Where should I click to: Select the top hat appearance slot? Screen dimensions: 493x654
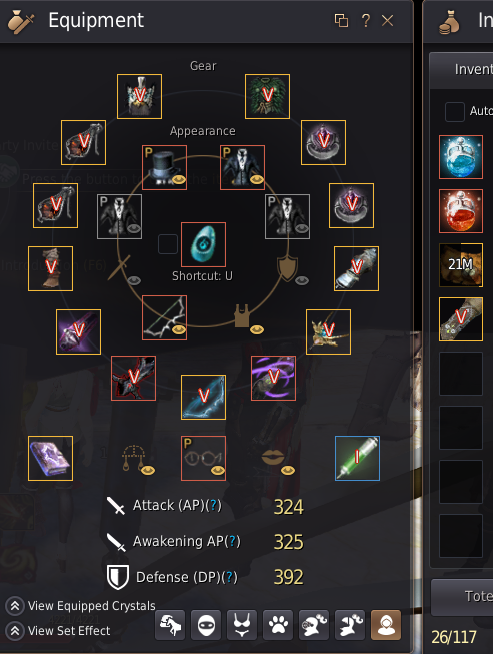click(164, 167)
